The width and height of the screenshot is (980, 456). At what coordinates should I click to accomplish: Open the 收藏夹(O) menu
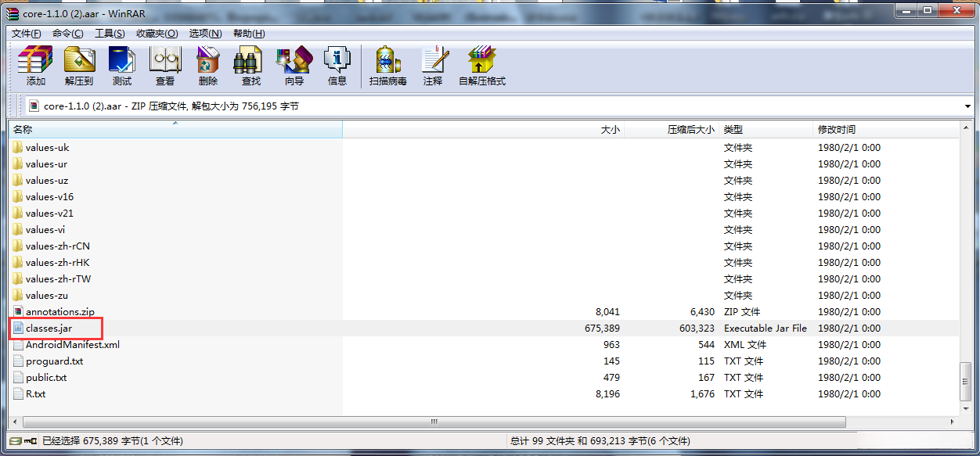[x=157, y=34]
